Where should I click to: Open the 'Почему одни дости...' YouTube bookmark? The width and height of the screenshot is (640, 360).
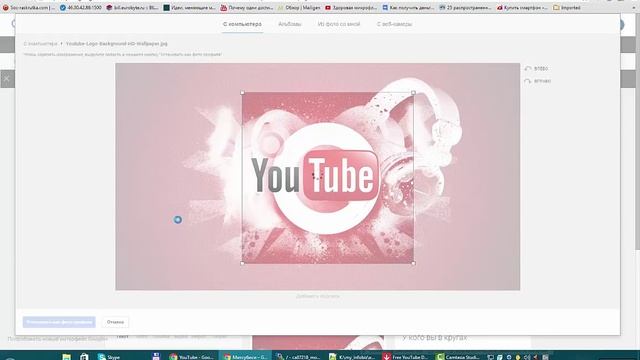point(247,7)
